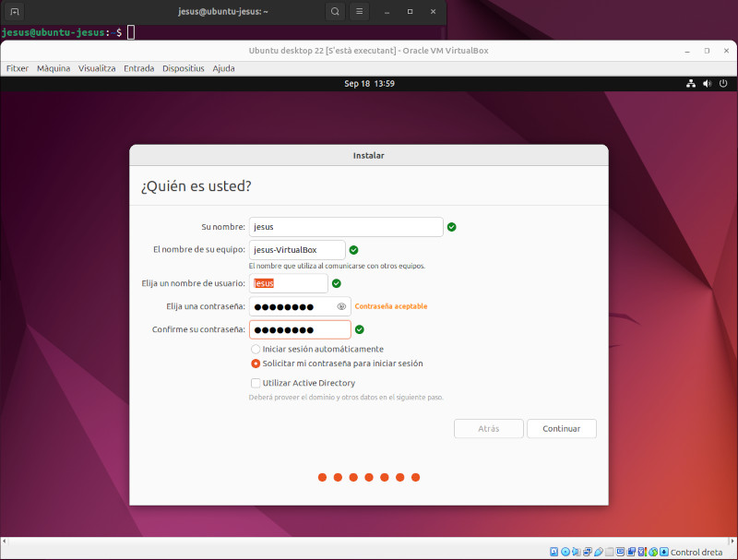This screenshot has width=738, height=560.
Task: Select 'Iniciar sesión automáticamente' option
Action: [x=256, y=350]
